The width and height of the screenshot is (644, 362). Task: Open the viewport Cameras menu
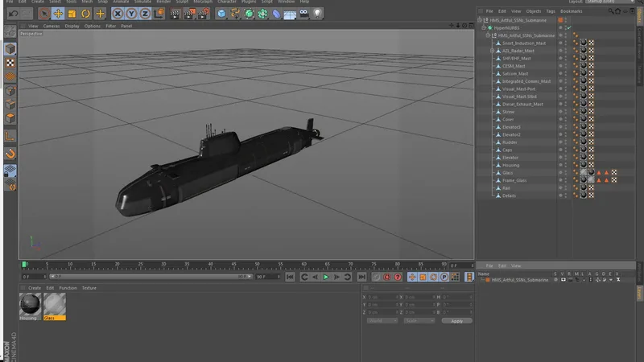click(x=52, y=26)
